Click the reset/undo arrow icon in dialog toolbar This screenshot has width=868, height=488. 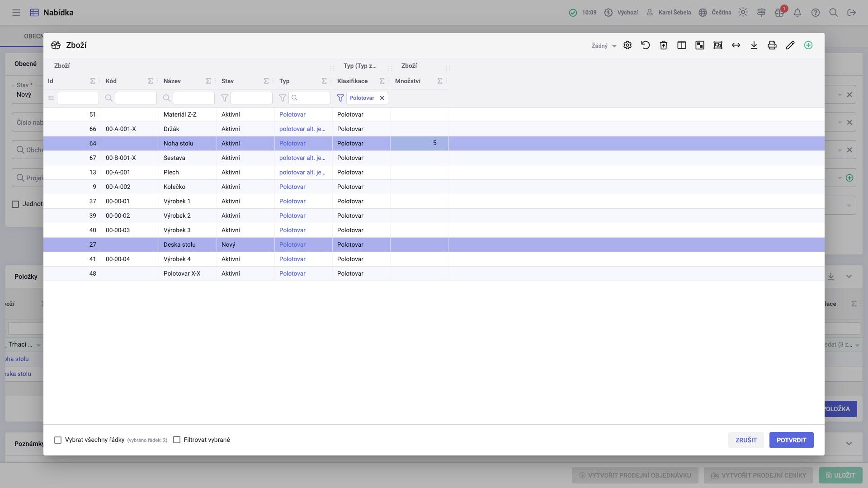coord(646,45)
